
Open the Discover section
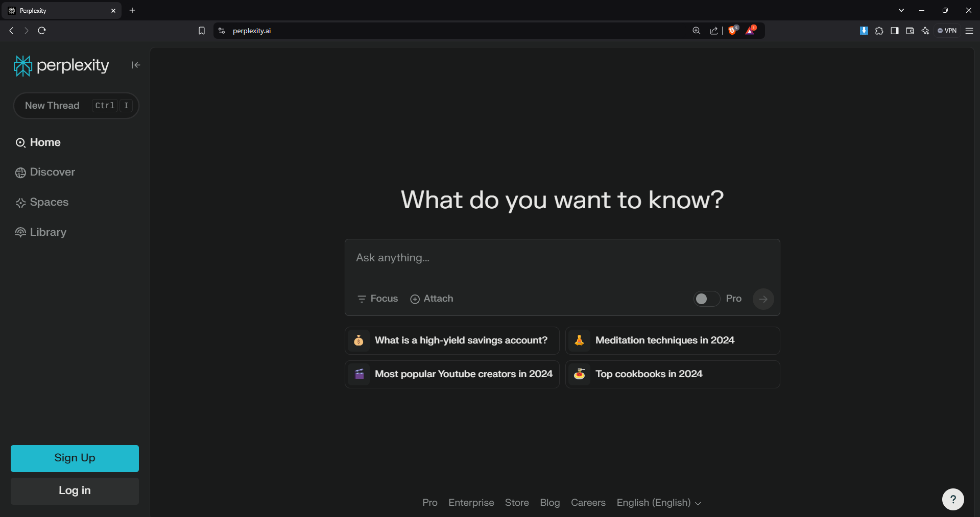click(x=45, y=173)
